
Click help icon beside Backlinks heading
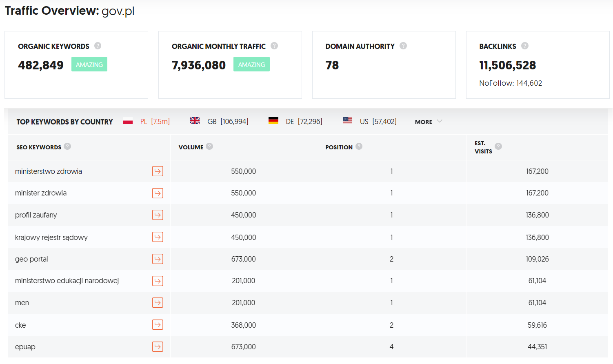(525, 46)
